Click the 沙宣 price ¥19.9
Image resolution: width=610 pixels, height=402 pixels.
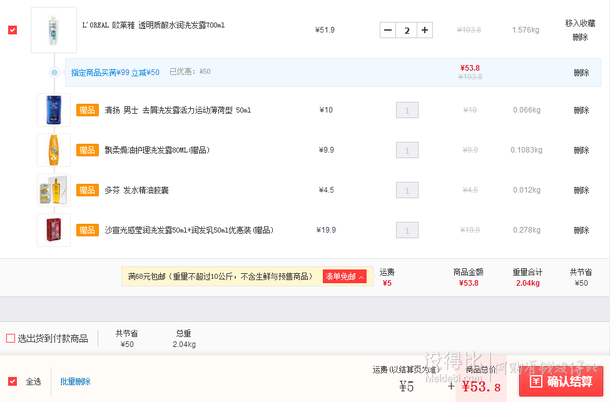pyautogui.click(x=326, y=230)
